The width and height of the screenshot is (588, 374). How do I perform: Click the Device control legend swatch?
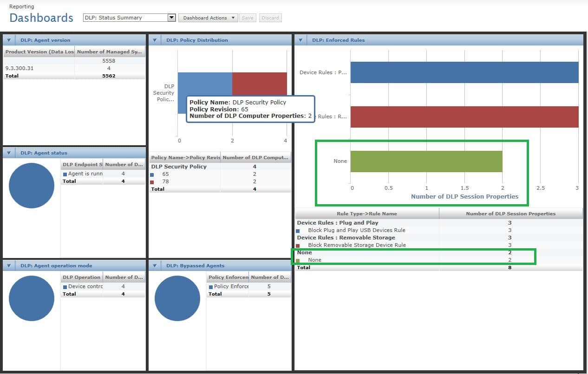[65, 287]
